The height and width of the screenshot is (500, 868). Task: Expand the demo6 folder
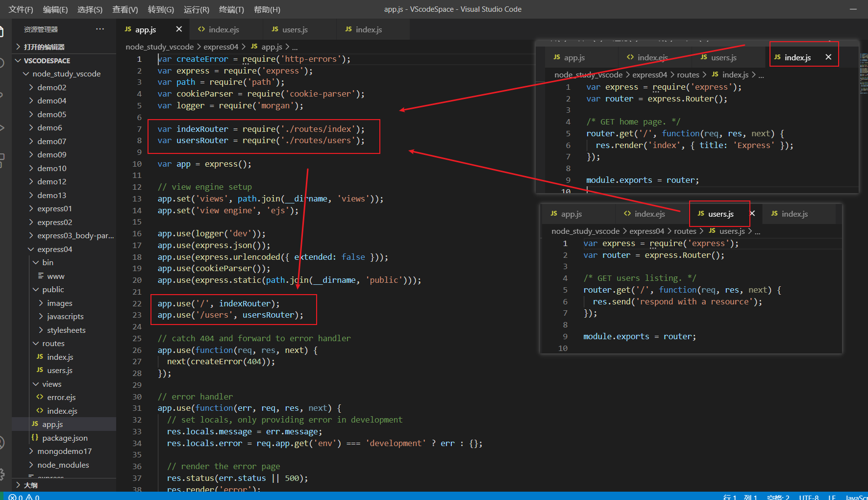(x=64, y=127)
